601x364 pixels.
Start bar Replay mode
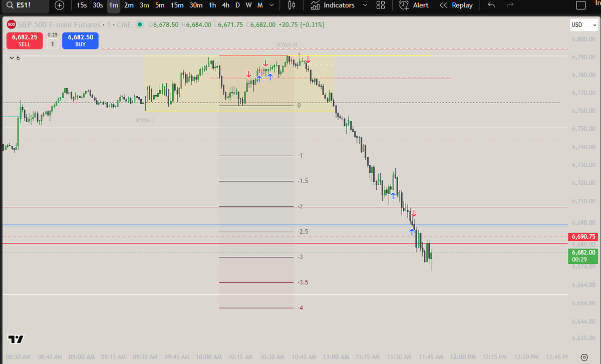pyautogui.click(x=456, y=6)
